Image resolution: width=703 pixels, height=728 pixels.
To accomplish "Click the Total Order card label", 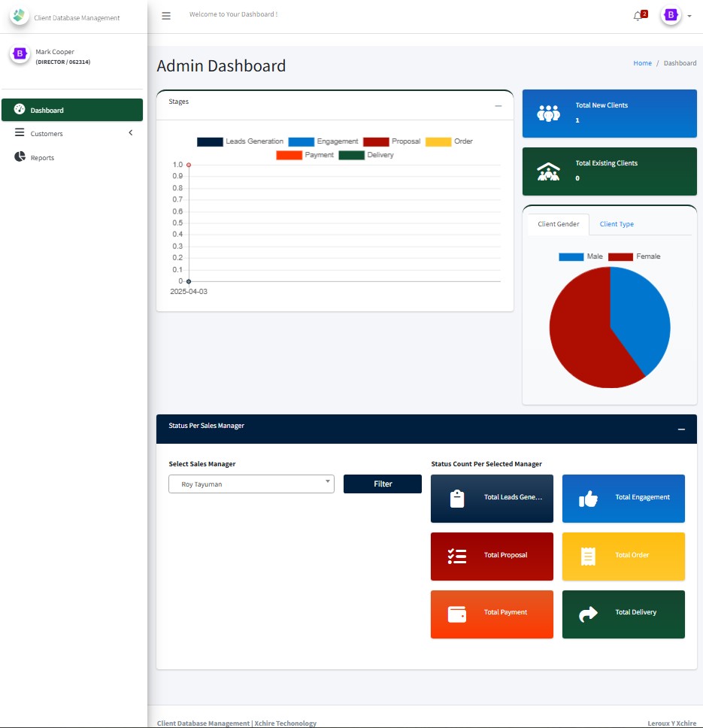I will coord(632,555).
